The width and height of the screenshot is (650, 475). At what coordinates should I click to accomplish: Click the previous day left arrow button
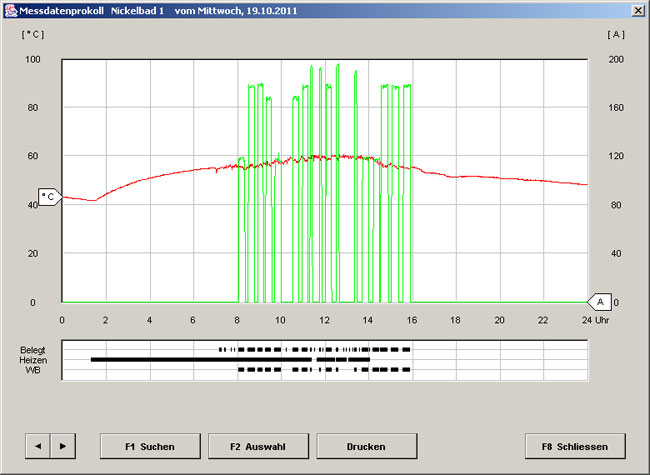coord(37,444)
